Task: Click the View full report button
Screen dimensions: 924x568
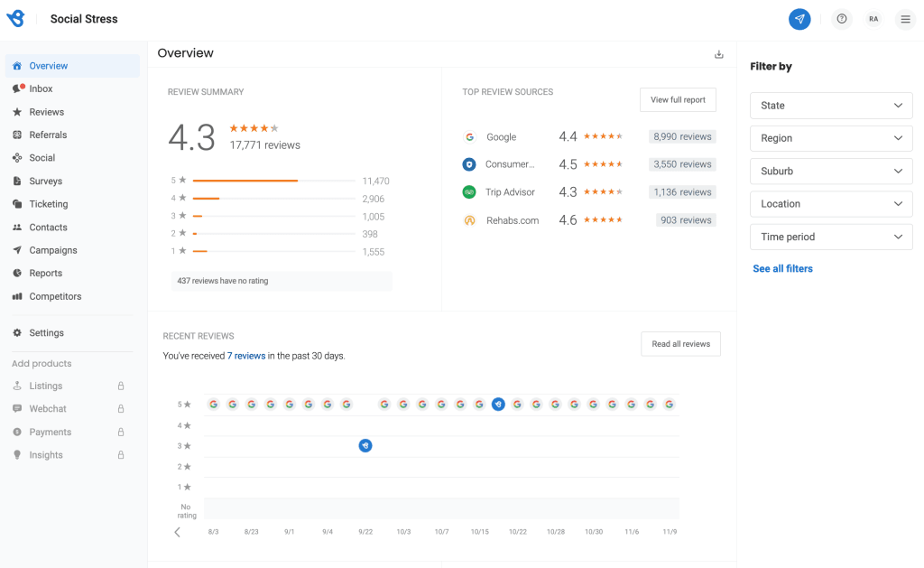Action: pyautogui.click(x=678, y=99)
